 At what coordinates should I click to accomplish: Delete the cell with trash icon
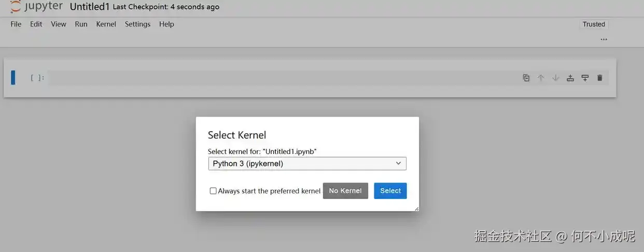tap(600, 78)
